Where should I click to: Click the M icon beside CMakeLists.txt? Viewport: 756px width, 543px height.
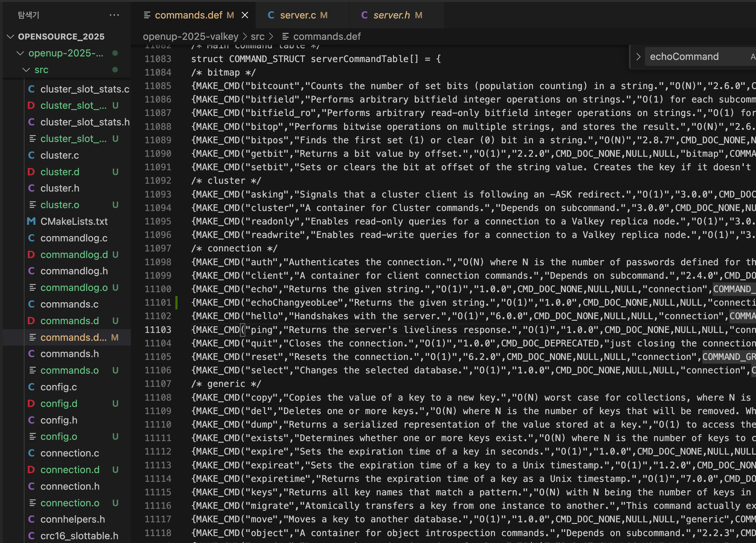[x=31, y=222]
